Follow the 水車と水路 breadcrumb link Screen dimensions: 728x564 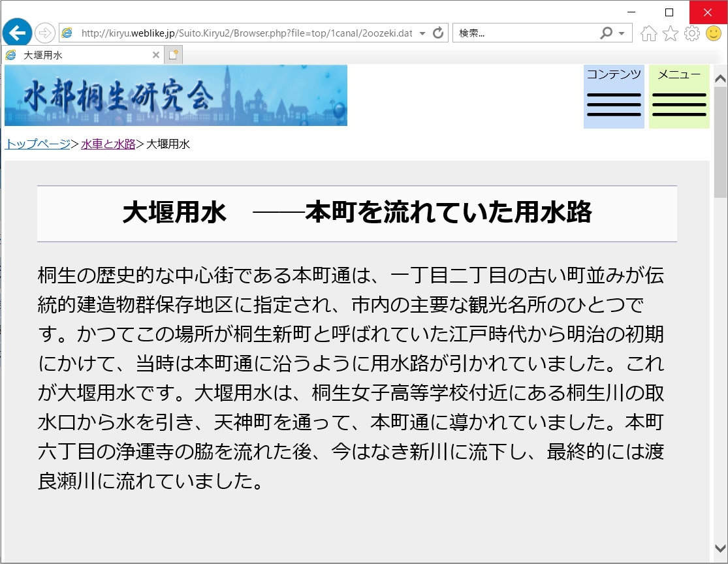(x=108, y=144)
